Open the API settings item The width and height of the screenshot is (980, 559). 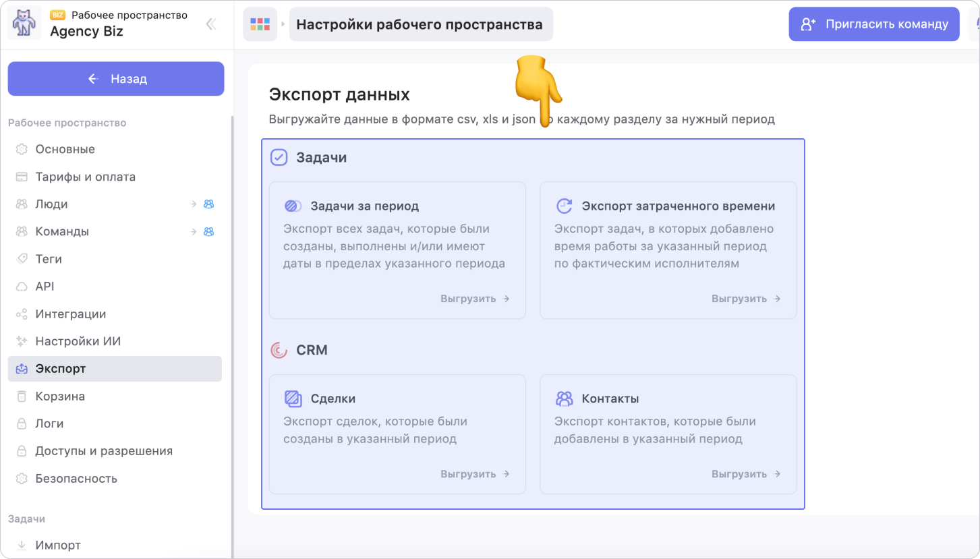45,287
